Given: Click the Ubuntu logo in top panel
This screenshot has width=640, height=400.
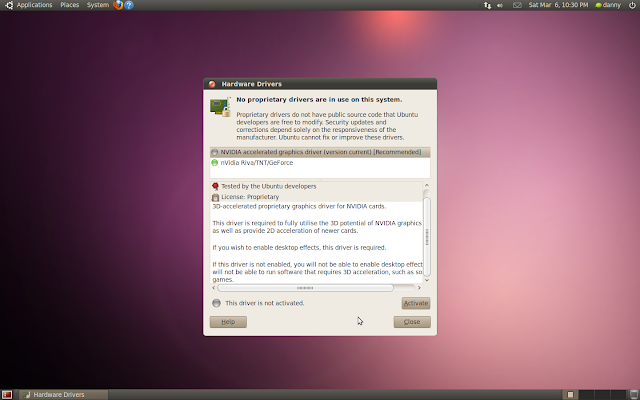Looking at the screenshot, I should [x=9, y=5].
